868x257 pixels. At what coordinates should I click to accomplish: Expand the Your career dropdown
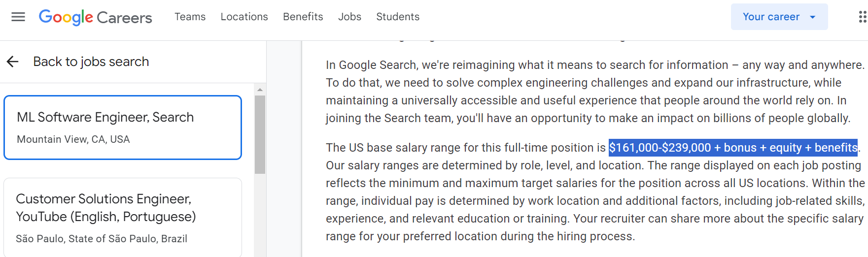(x=779, y=17)
